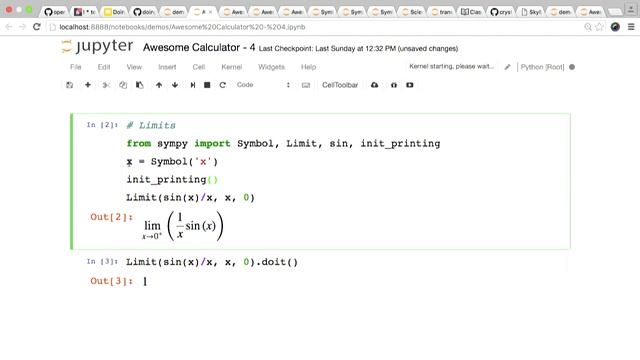Open the Widgets menu

(x=271, y=67)
